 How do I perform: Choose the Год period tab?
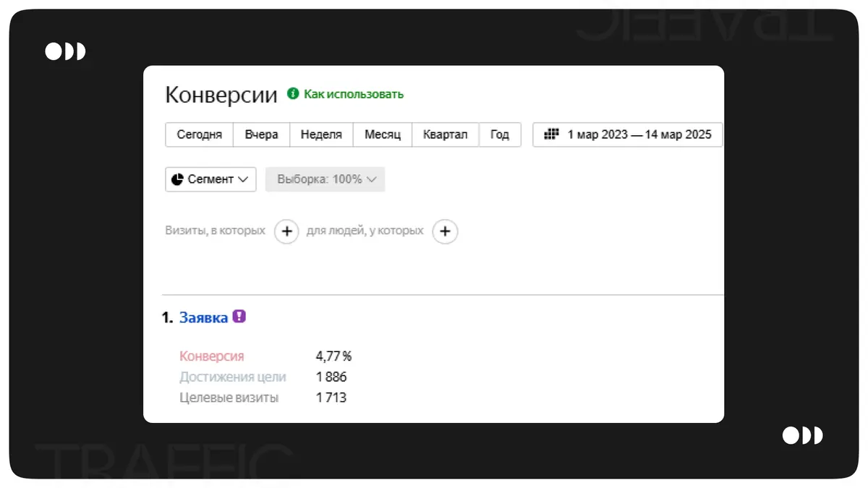pyautogui.click(x=500, y=134)
